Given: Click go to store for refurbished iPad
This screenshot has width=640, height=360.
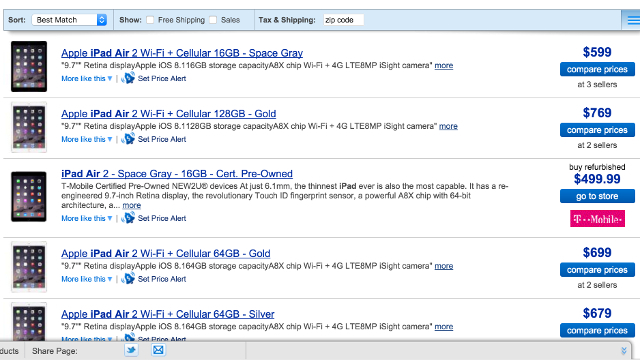Looking at the screenshot, I should 597,196.
